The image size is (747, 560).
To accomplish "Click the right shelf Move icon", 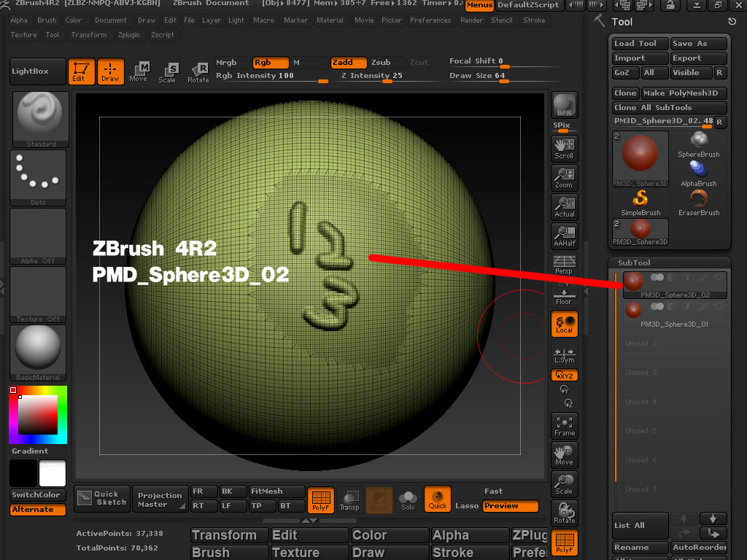I will coord(565,455).
